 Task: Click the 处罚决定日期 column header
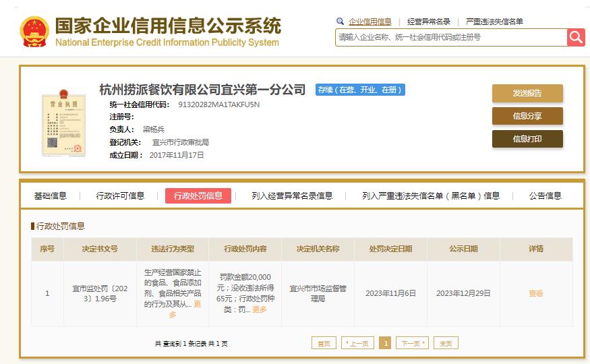click(x=390, y=249)
